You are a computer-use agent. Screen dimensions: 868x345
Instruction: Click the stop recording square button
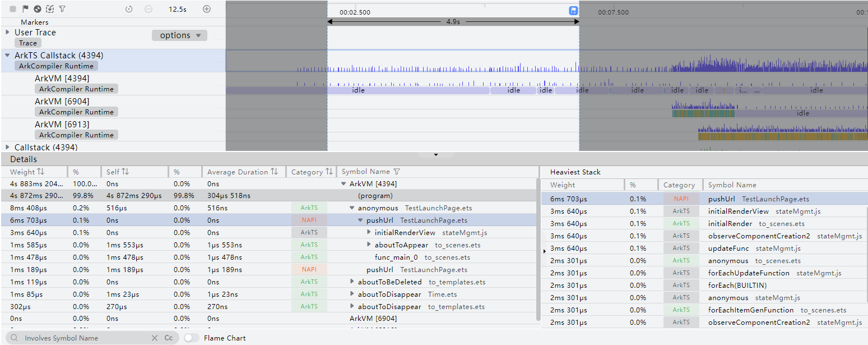click(13, 9)
